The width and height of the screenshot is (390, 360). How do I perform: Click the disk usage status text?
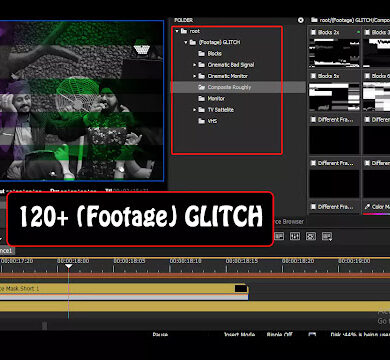(360, 334)
